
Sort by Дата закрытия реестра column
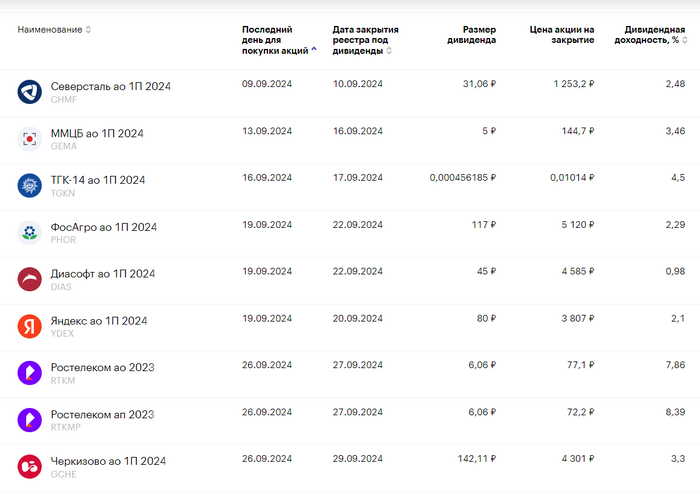360,40
